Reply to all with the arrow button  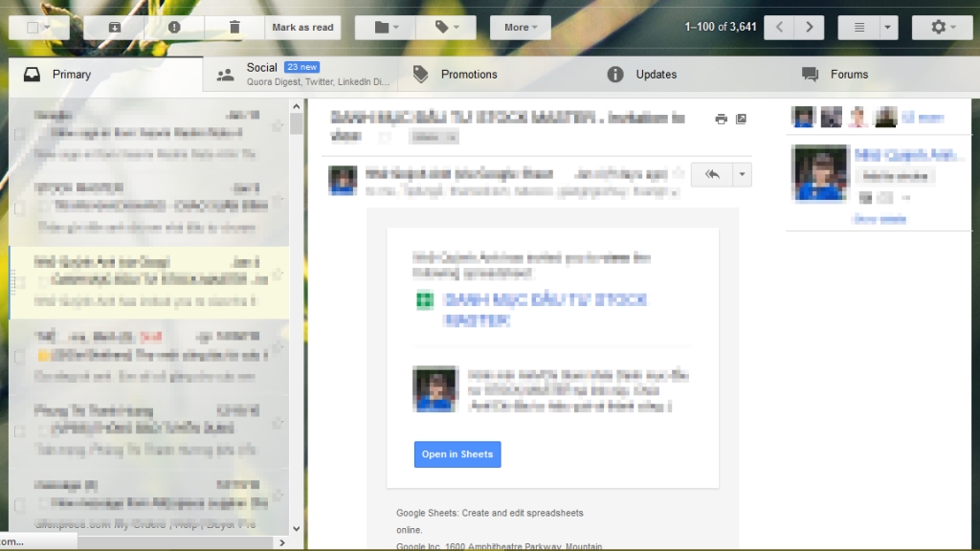pyautogui.click(x=712, y=174)
